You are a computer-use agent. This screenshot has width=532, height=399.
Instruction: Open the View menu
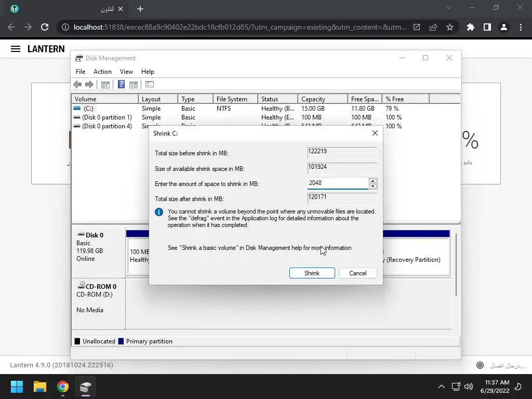126,72
